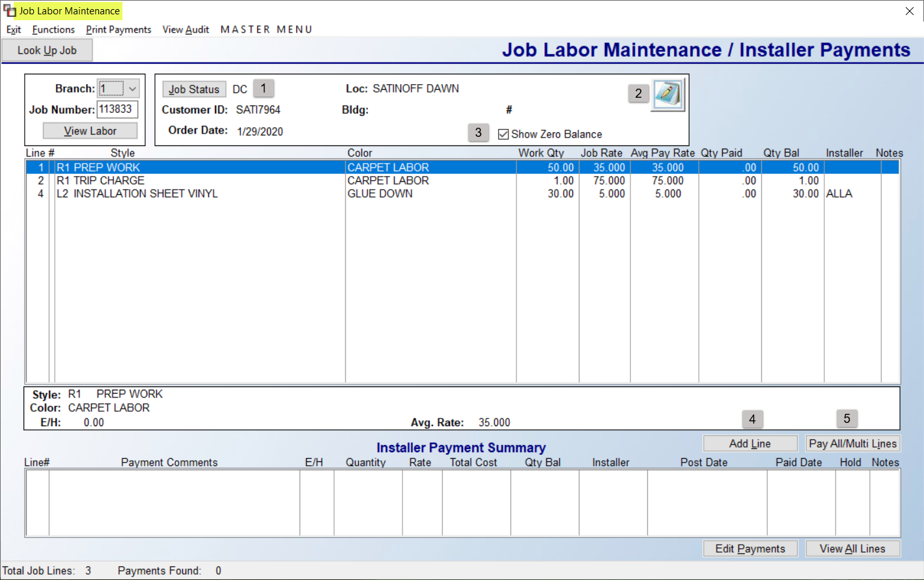Click inside the Job Number field
Screen dimensions: 924x580
tap(117, 109)
